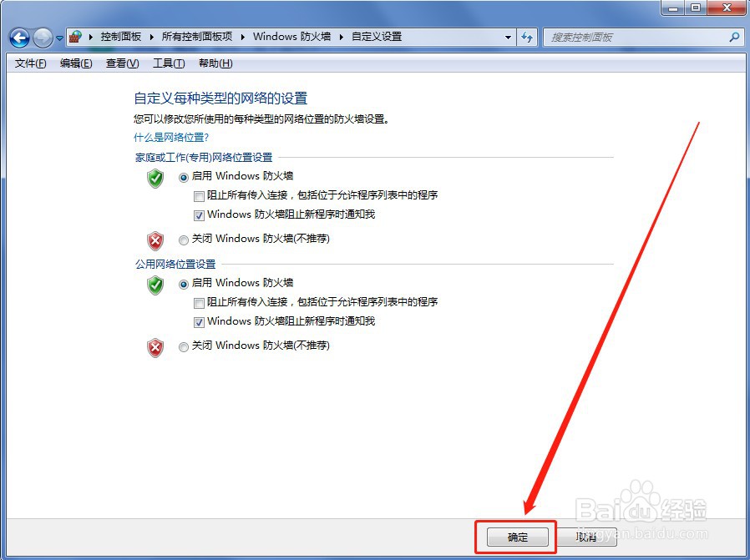This screenshot has height=560, width=750.
Task: Open the recent pages dropdown arrow
Action: tap(59, 38)
